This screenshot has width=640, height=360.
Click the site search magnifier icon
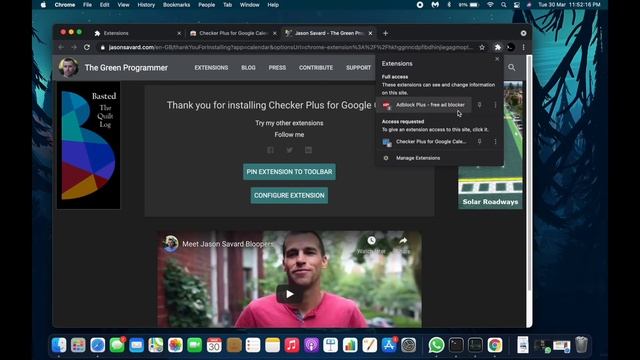[x=511, y=68]
